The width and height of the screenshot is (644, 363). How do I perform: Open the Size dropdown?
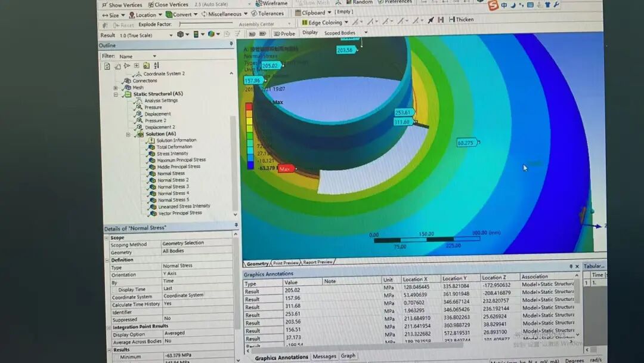coord(113,15)
